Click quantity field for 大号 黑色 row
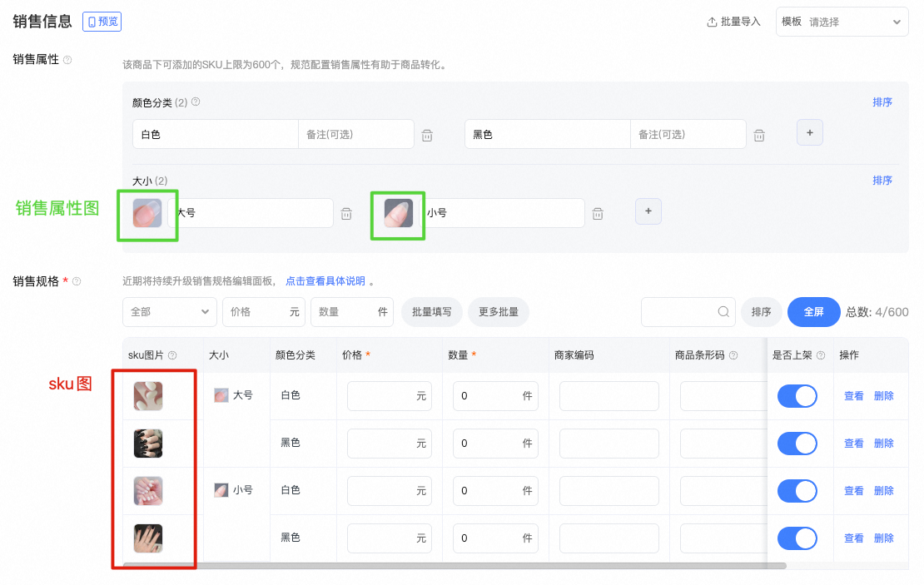The image size is (924, 585). tap(495, 444)
